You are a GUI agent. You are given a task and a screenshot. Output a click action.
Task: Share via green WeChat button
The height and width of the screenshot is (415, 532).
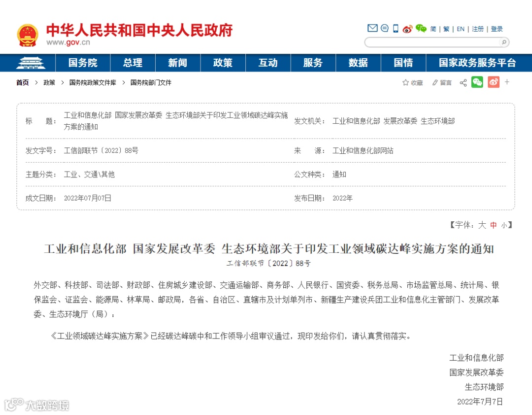477,82
